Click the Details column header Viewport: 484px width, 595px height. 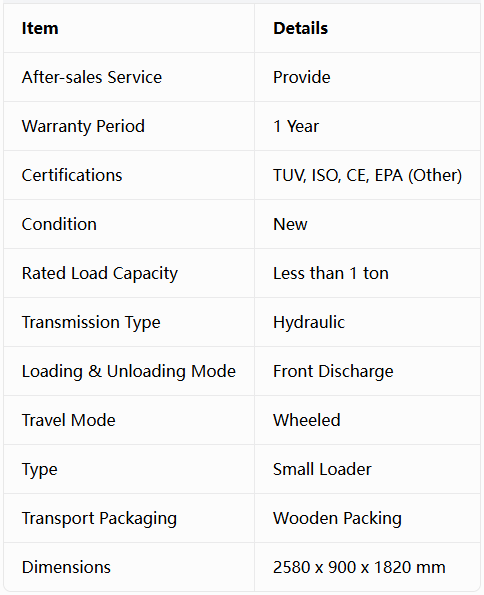click(x=300, y=28)
